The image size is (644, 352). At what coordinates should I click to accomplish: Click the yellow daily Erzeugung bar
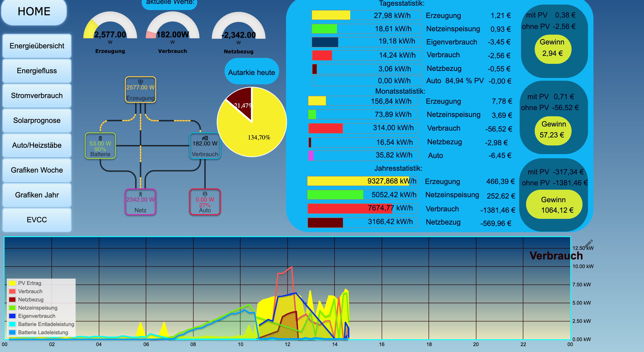pyautogui.click(x=331, y=15)
